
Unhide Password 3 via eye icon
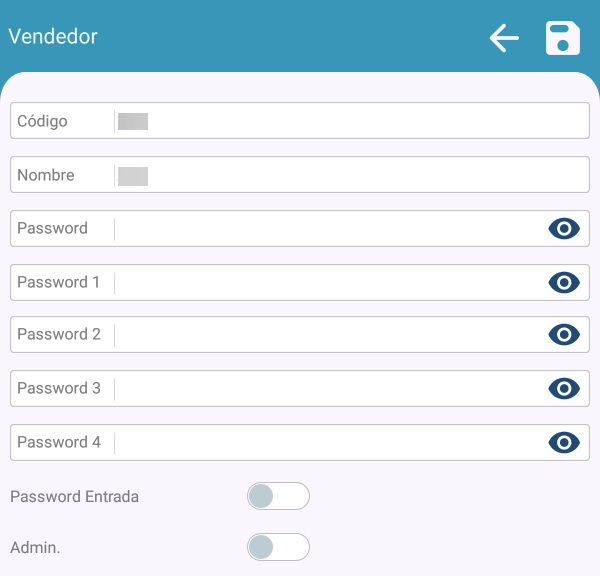[564, 389]
